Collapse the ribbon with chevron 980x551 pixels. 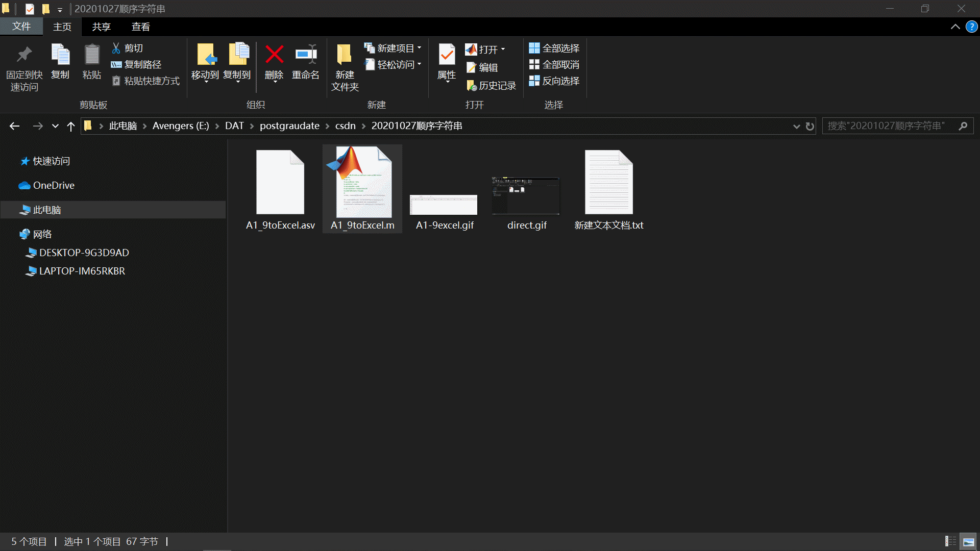pos(955,27)
